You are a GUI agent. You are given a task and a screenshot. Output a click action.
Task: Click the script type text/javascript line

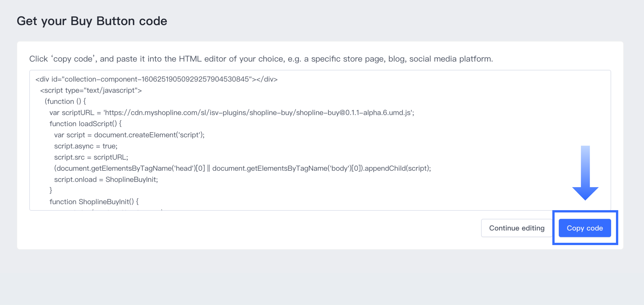91,91
